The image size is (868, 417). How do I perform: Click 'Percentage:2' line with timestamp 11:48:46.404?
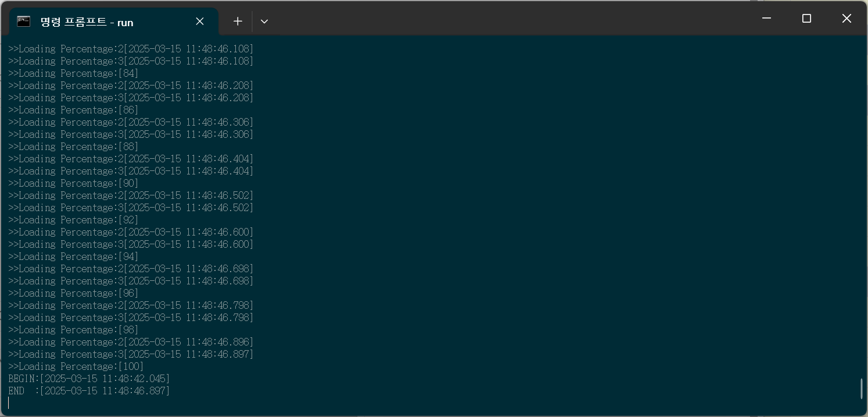(x=131, y=159)
